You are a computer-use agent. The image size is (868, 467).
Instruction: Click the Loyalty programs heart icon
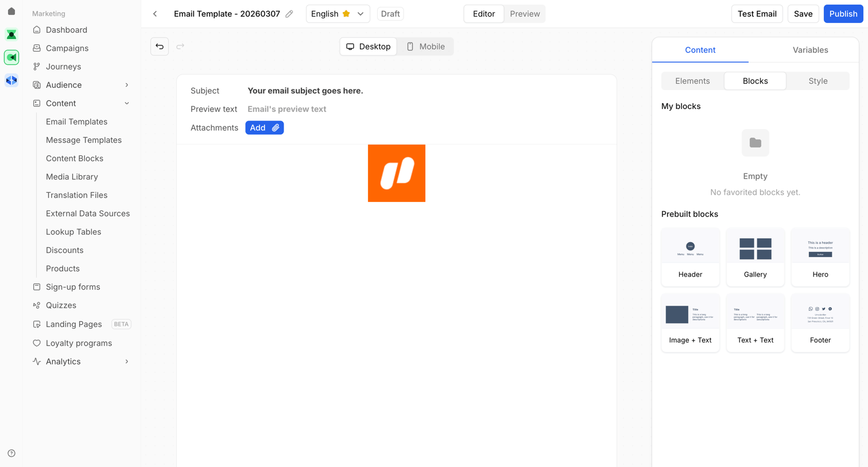(x=37, y=343)
